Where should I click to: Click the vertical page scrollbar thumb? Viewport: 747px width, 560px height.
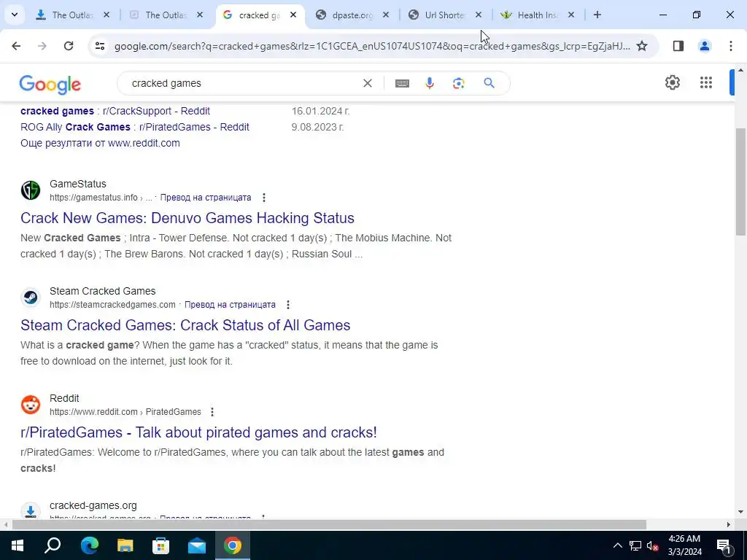[741, 182]
